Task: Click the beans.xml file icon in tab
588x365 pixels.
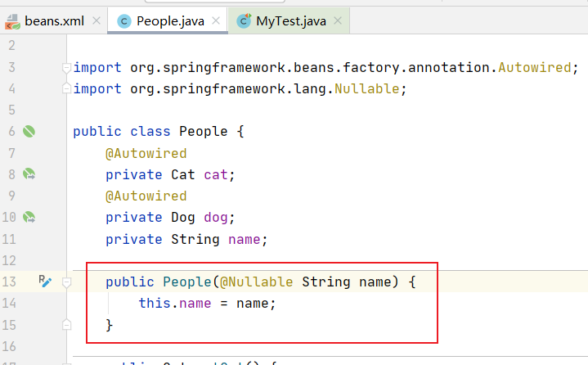Action: point(11,21)
